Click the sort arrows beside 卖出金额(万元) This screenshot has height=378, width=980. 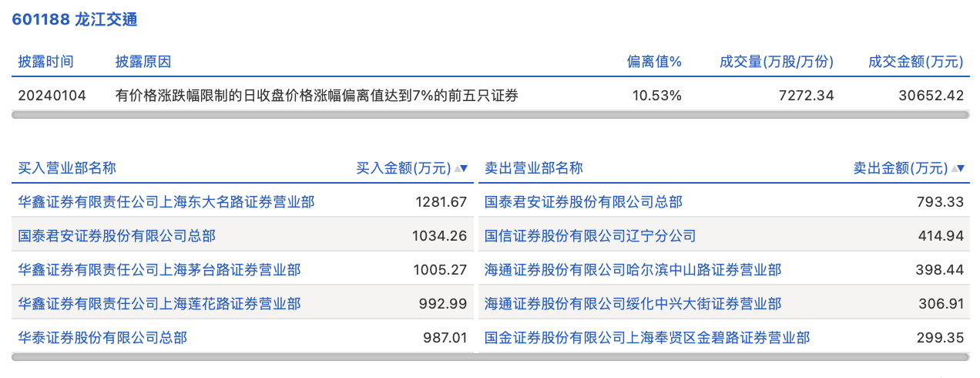(x=958, y=168)
